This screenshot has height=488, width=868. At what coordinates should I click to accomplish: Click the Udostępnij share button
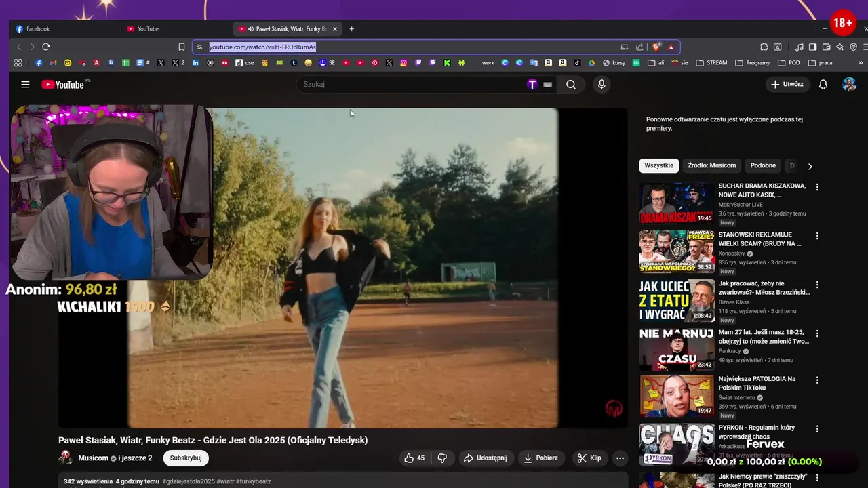pos(485,458)
